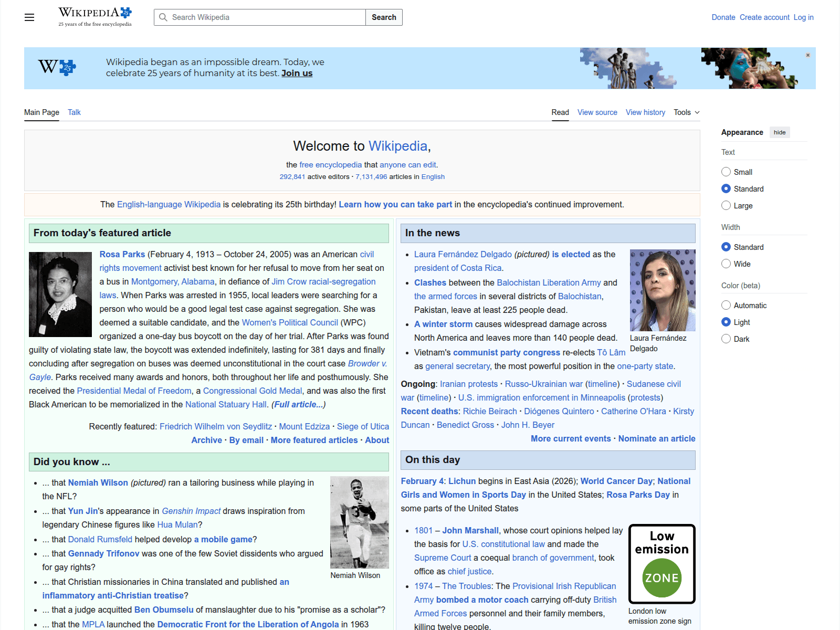
Task: Select Standard page width
Action: coord(726,247)
